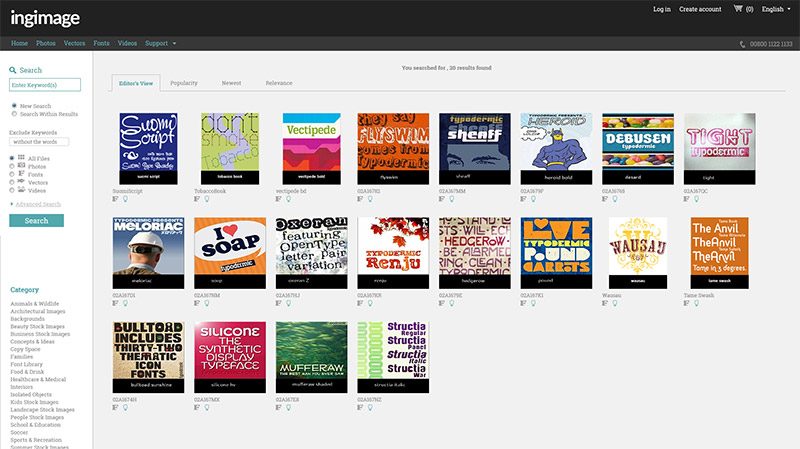
Task: Select the Search Within Results option
Action: (x=12, y=114)
